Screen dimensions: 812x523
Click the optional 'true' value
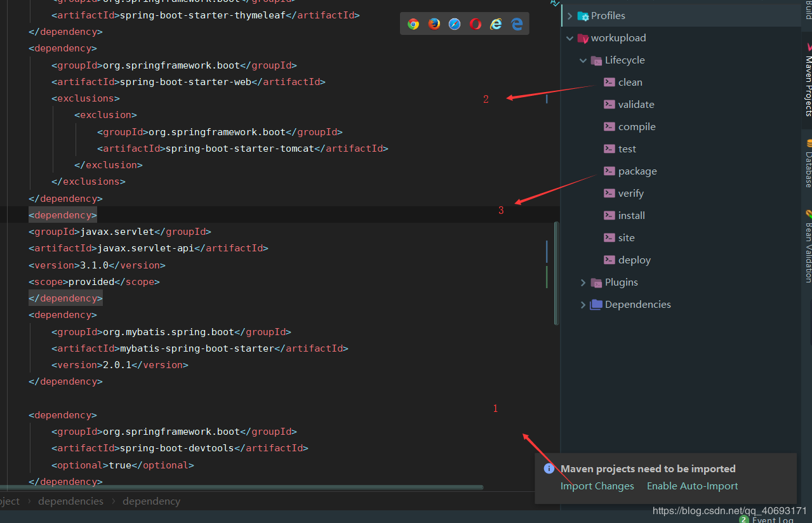(x=119, y=465)
